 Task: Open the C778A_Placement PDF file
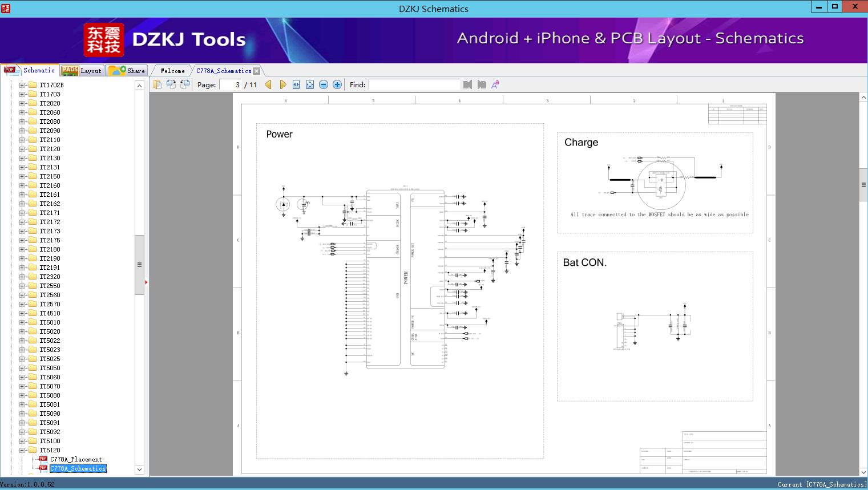pos(75,459)
